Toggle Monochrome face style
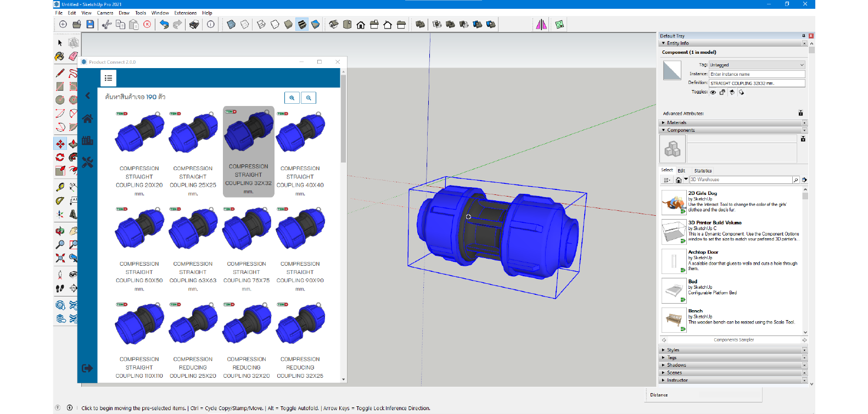The width and height of the screenshot is (868, 414). (315, 24)
